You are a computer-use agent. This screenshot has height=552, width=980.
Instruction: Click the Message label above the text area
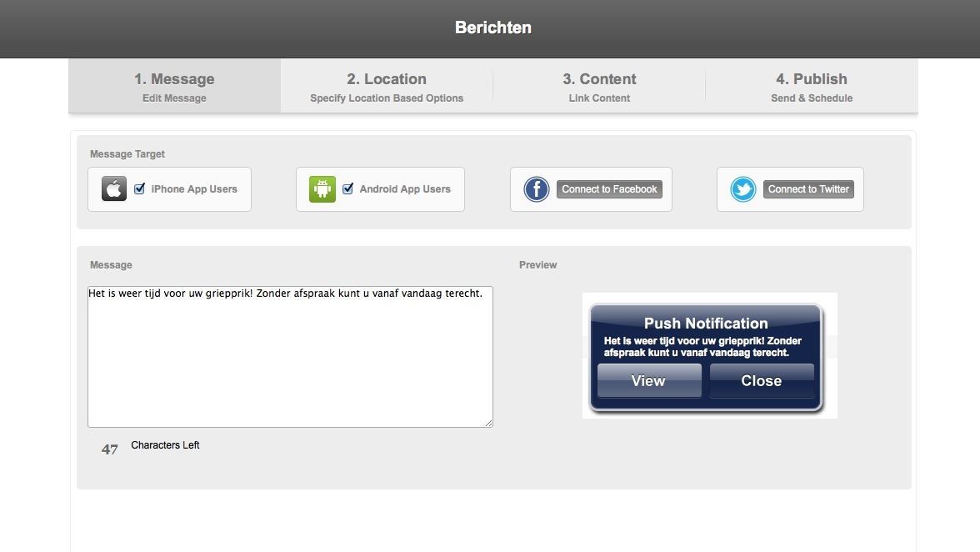click(x=112, y=265)
